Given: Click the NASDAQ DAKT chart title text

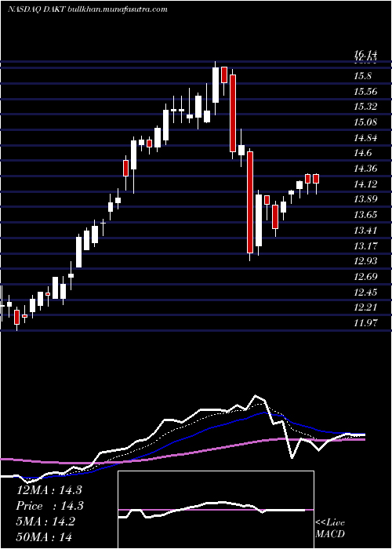Looking at the screenshot, I should pos(87,9).
